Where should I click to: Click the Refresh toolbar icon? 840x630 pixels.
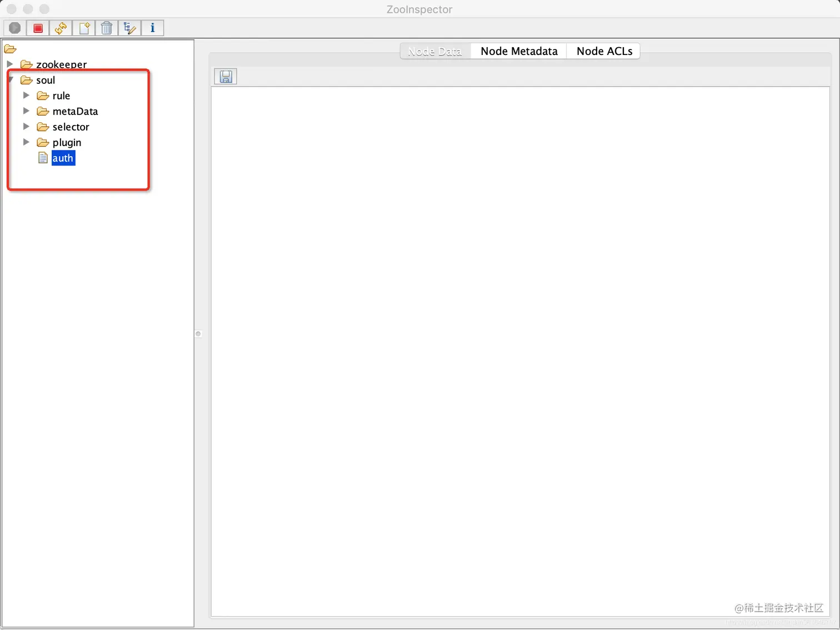[61, 28]
